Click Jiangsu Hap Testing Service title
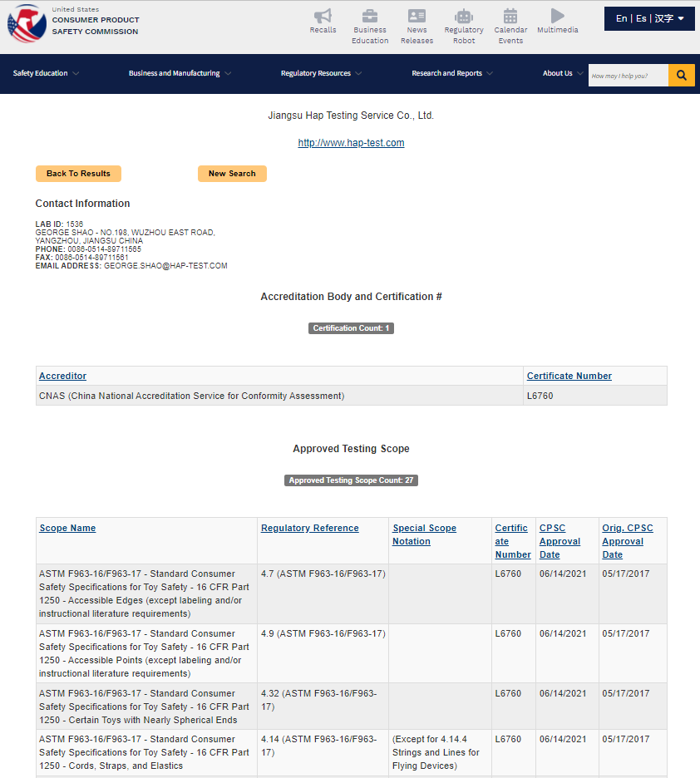The image size is (700, 778). 351,116
